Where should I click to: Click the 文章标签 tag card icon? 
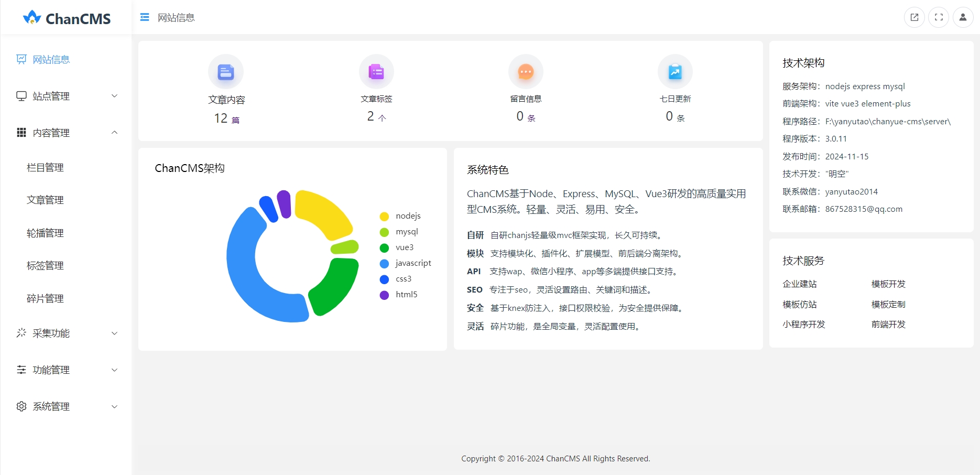coord(376,71)
